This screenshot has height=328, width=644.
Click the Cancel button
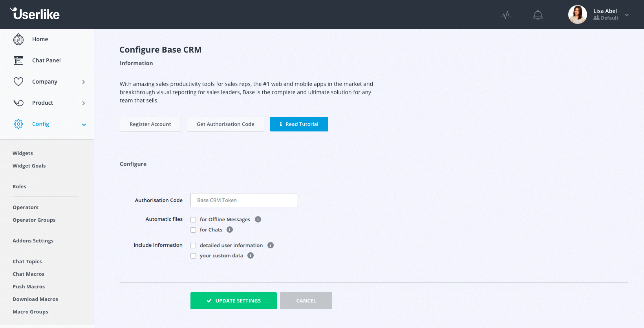(306, 301)
